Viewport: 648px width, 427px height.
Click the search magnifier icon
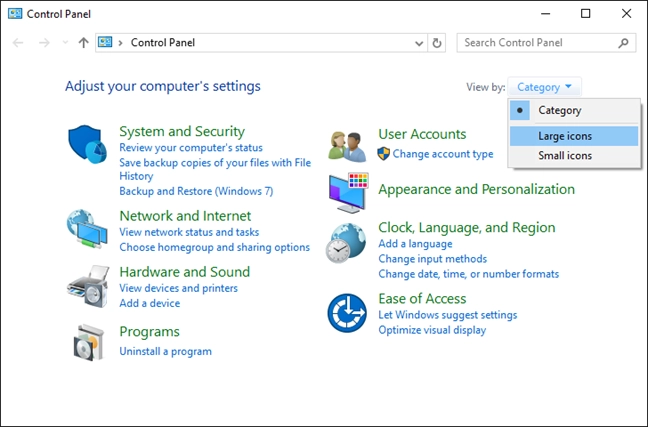[x=623, y=43]
